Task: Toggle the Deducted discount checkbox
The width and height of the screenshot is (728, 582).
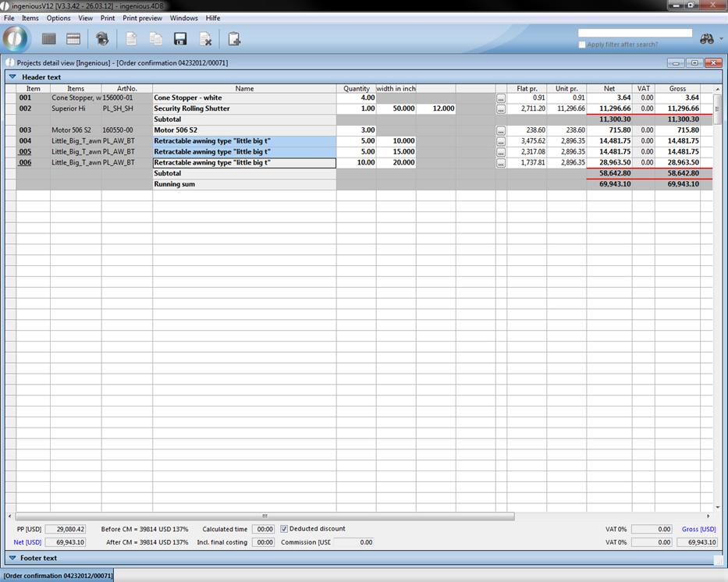Action: tap(284, 529)
